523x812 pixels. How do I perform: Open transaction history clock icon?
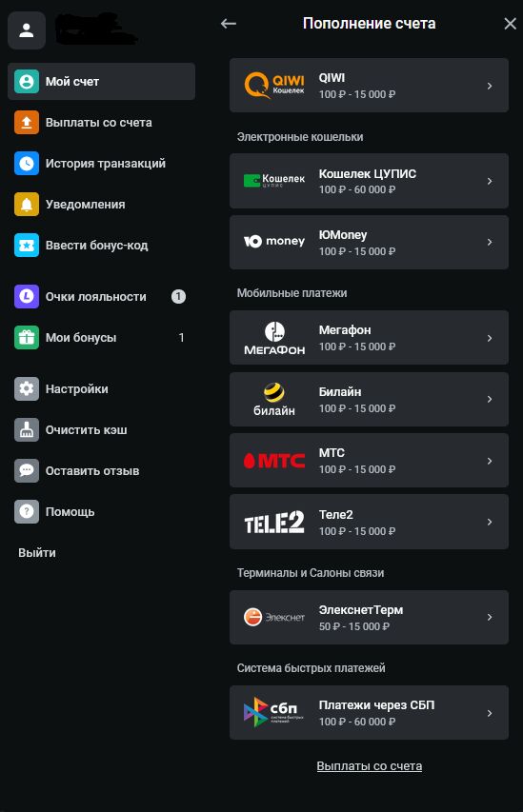pos(27,164)
